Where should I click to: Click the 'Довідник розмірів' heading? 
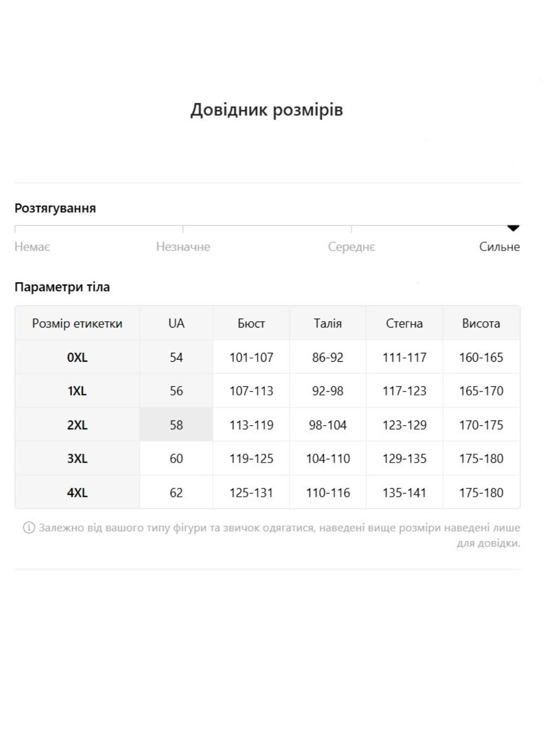tap(267, 110)
